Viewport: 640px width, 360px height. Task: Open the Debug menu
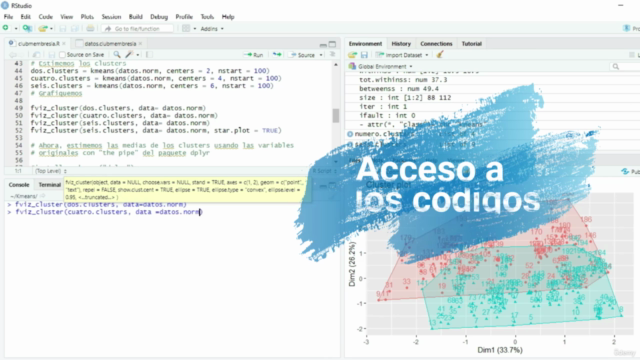pos(159,17)
